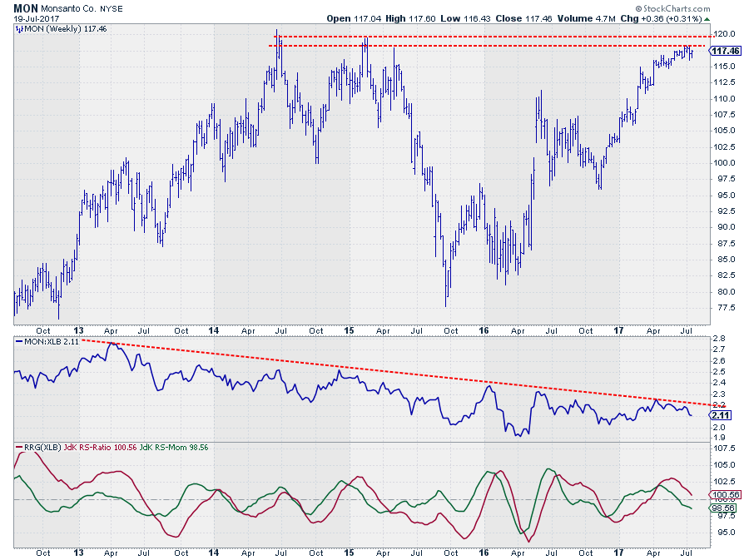Viewport: 749px width, 560px height.
Task: Click the red line marker before RRG(XLB)
Action: (x=19, y=447)
